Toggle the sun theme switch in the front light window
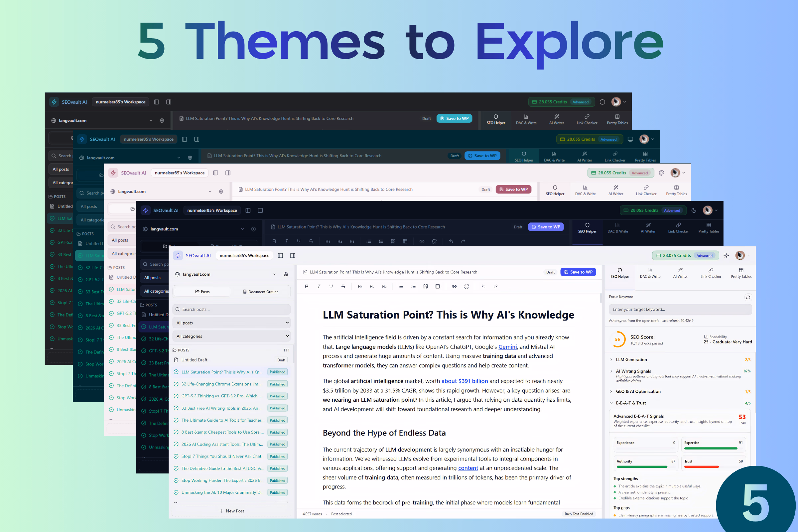 [726, 255]
